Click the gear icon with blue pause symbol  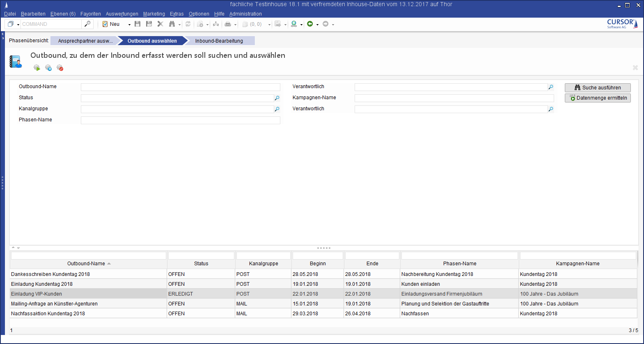[48, 68]
